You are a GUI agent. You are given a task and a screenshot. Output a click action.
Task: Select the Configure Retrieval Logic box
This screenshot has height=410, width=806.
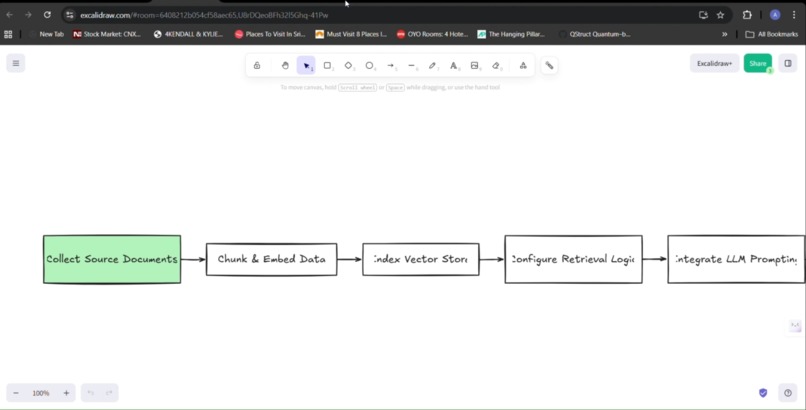574,259
